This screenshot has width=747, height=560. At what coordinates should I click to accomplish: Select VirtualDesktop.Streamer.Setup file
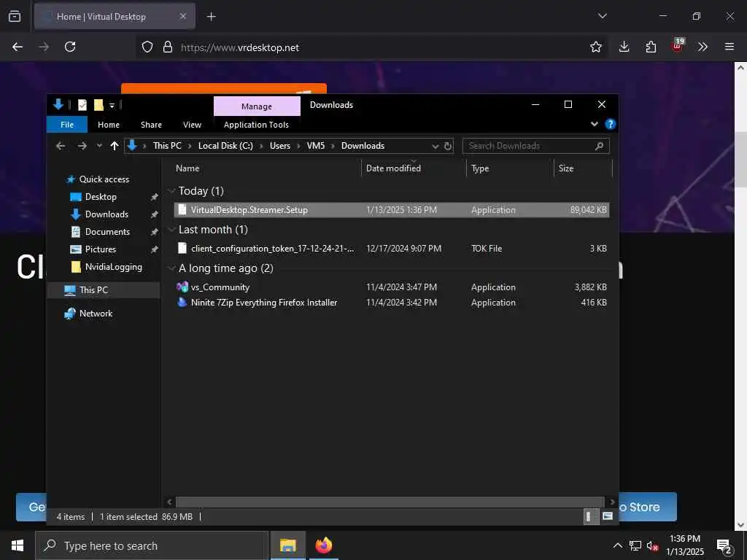tap(392, 210)
